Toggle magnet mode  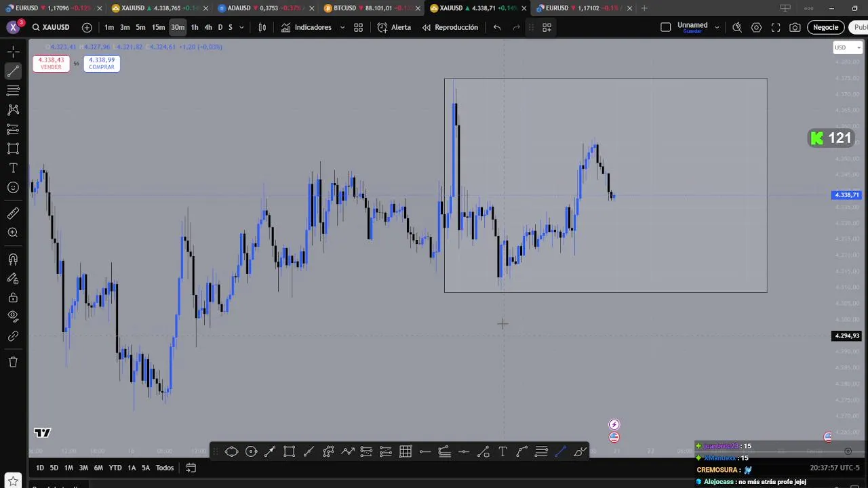pyautogui.click(x=13, y=259)
